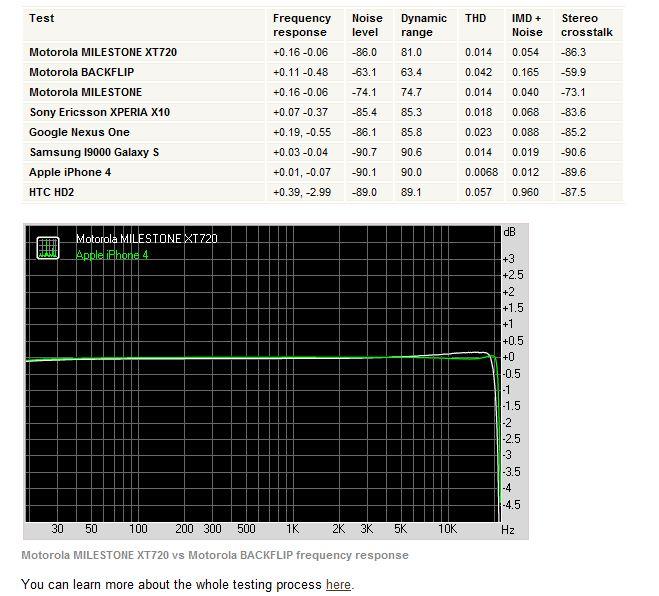659x596 pixels.
Task: Click HTC HD2 frequency response '+0.39, -2.99'
Action: [302, 192]
